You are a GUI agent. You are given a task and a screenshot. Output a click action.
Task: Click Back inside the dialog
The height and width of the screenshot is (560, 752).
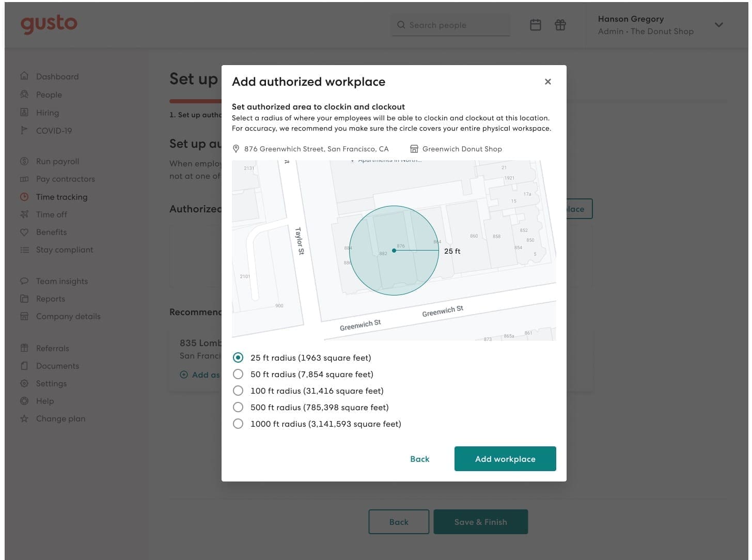click(419, 459)
